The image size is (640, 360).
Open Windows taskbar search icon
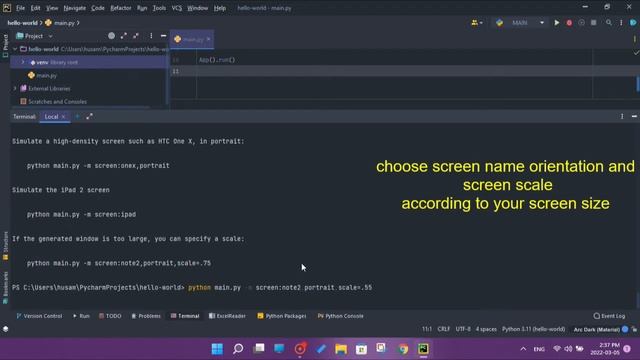238,349
